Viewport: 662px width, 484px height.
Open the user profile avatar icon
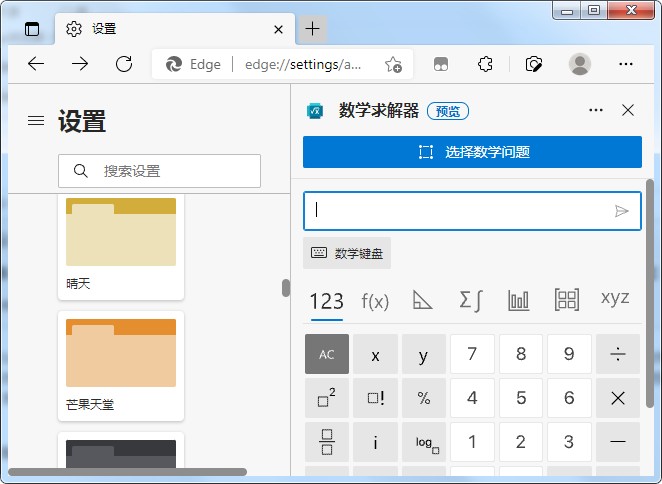coord(579,64)
